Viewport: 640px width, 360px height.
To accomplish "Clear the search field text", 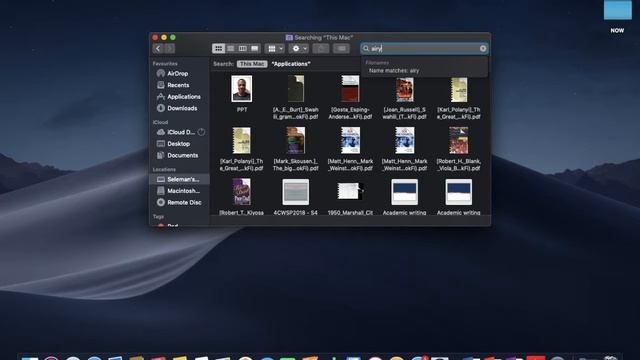I will [483, 49].
